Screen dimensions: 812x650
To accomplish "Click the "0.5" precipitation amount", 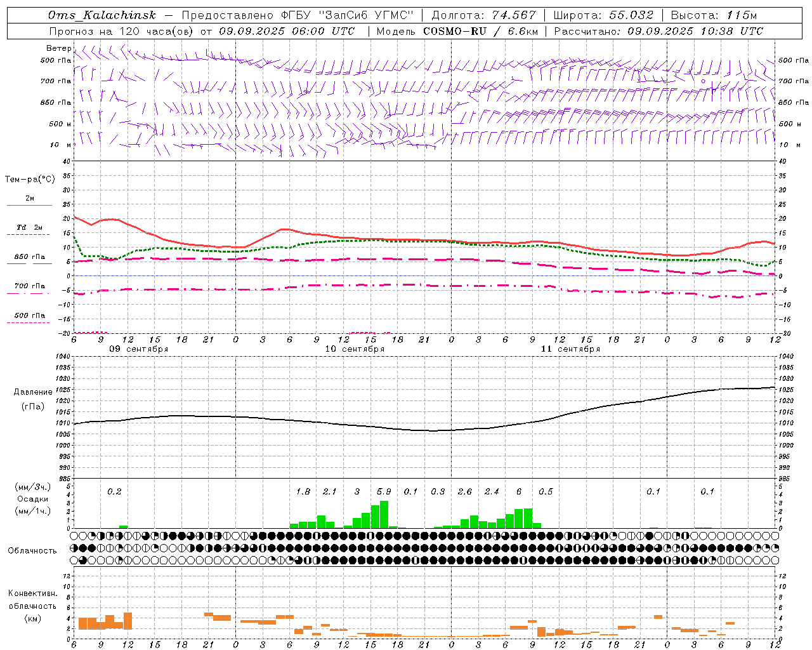I will pyautogui.click(x=546, y=491).
